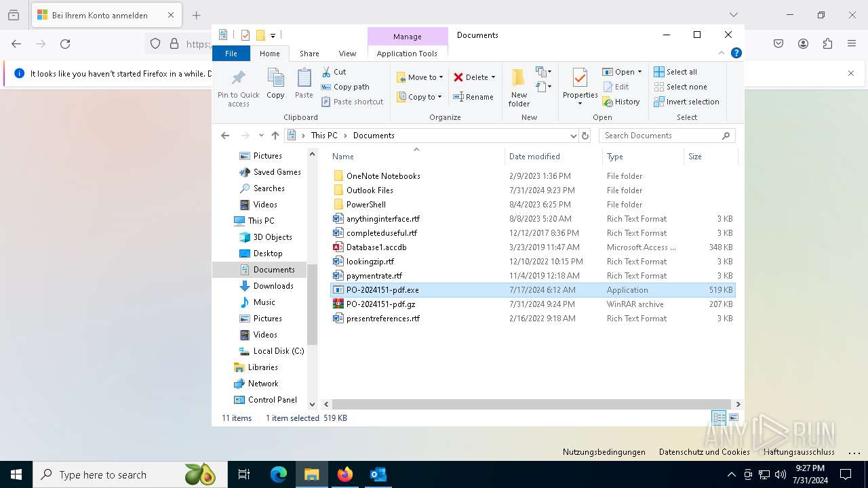The image size is (868, 488).
Task: Click the Copy ribbon icon
Action: pos(275,78)
